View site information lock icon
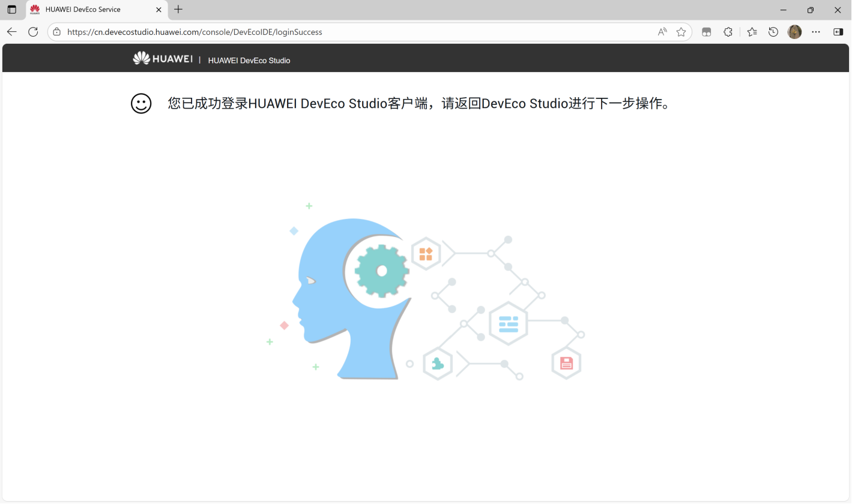This screenshot has height=504, width=852. click(57, 32)
